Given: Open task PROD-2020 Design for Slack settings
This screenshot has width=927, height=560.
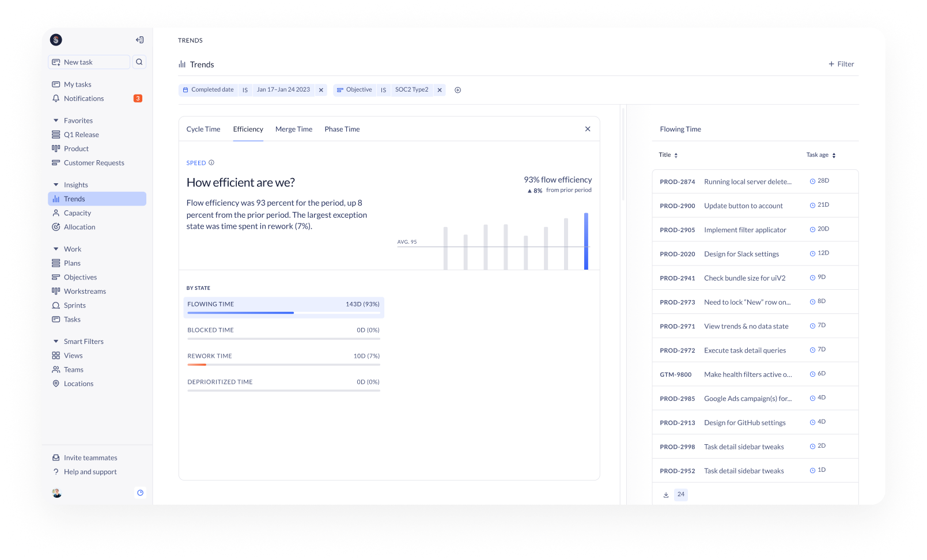Looking at the screenshot, I should [755, 254].
